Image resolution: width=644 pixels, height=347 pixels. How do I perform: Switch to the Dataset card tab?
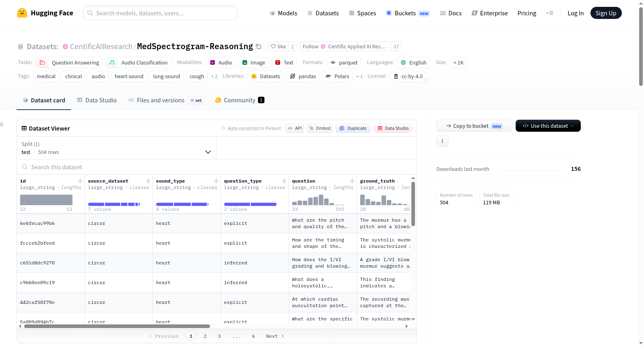point(44,100)
